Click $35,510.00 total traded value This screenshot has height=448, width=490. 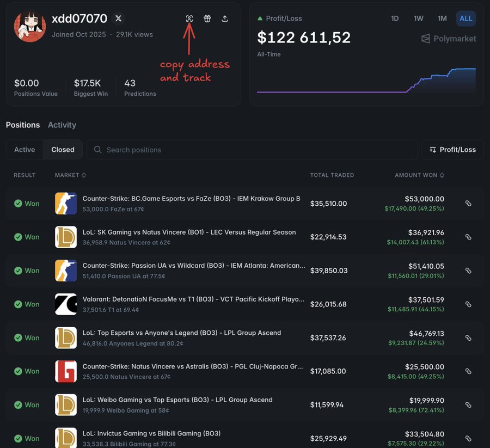328,204
